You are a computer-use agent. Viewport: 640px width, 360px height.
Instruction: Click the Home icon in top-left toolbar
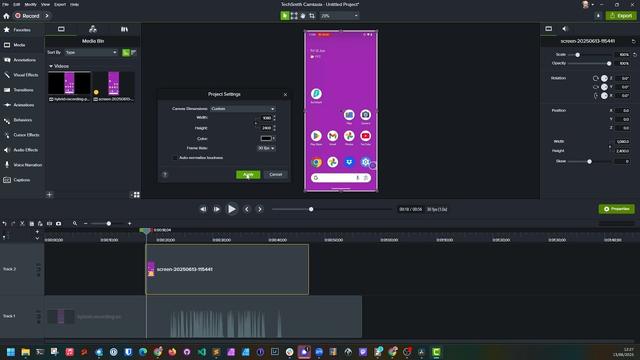click(x=6, y=16)
